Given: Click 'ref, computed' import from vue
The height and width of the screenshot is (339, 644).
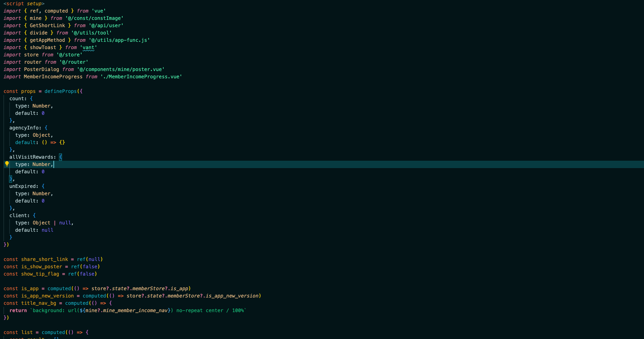Looking at the screenshot, I should pyautogui.click(x=49, y=11).
